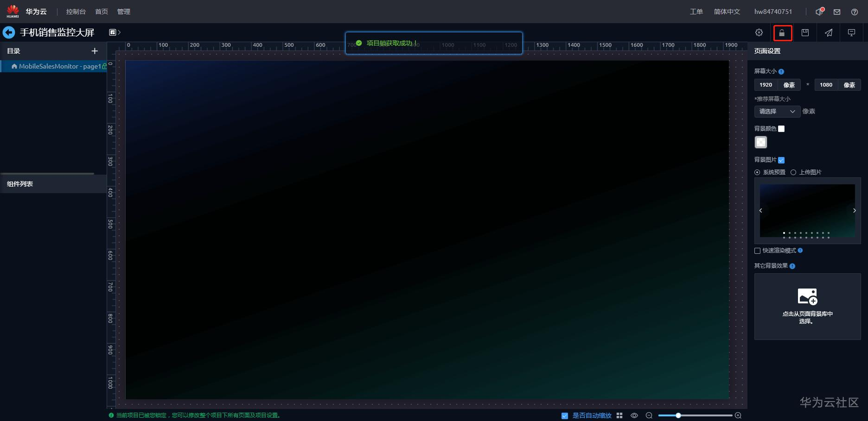Viewport: 868px width, 421px height.
Task: Click the screen width field showing 1920
Action: (766, 85)
